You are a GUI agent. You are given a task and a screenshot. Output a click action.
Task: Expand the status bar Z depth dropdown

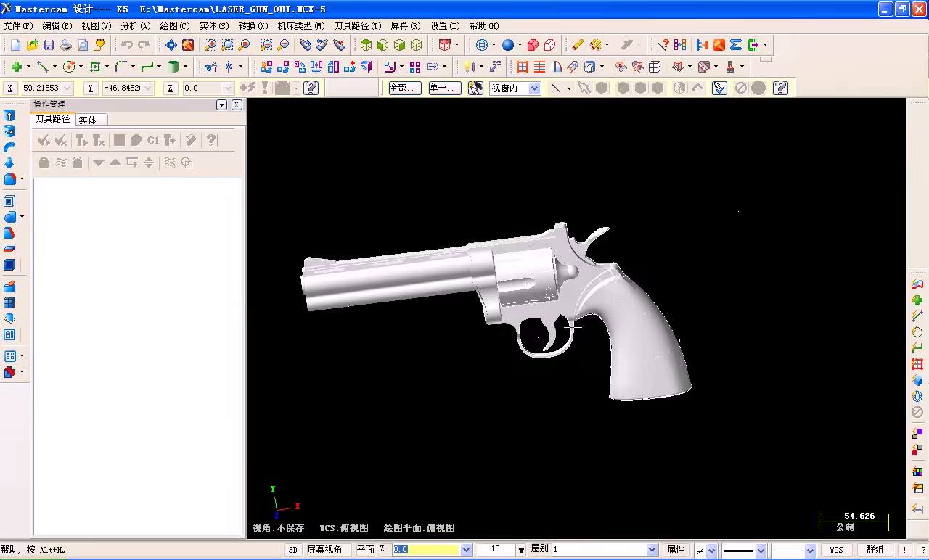click(x=466, y=550)
